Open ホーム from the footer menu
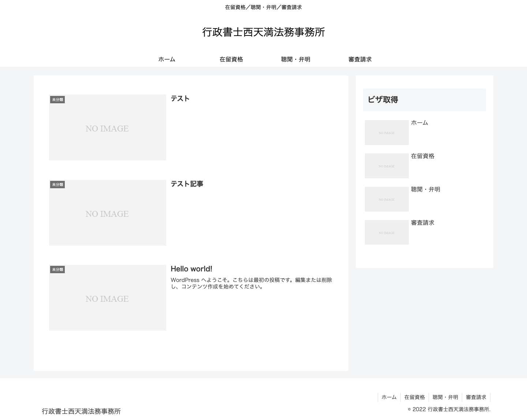 coord(389,397)
